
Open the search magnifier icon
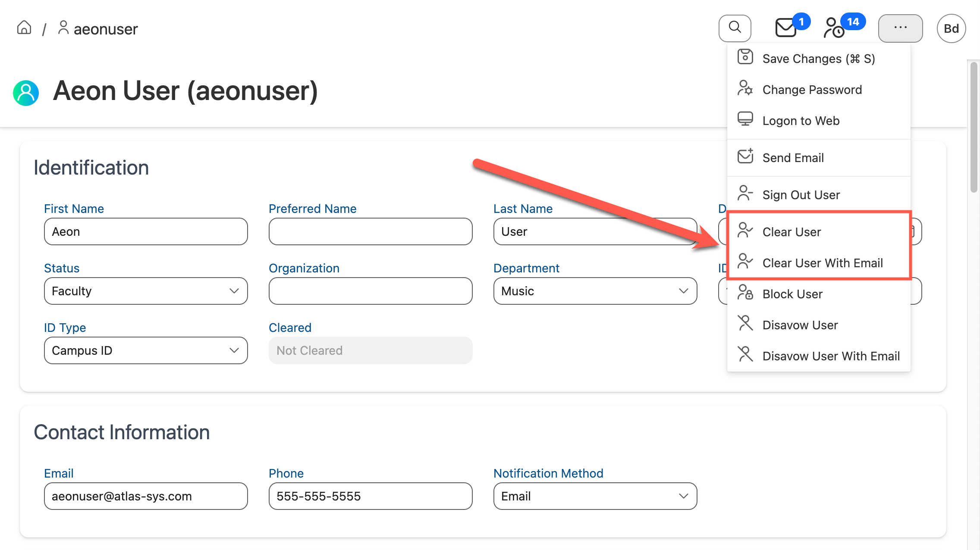tap(735, 28)
